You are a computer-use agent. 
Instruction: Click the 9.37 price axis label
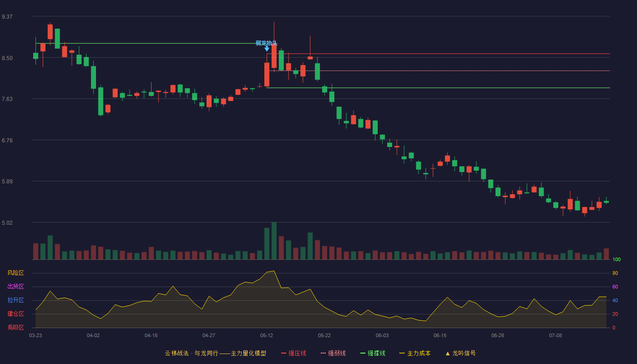coord(7,17)
